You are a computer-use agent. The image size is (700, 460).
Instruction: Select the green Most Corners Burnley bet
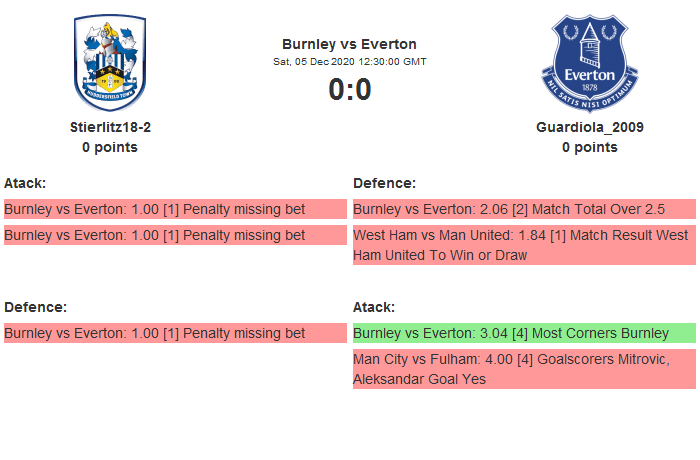coord(511,333)
